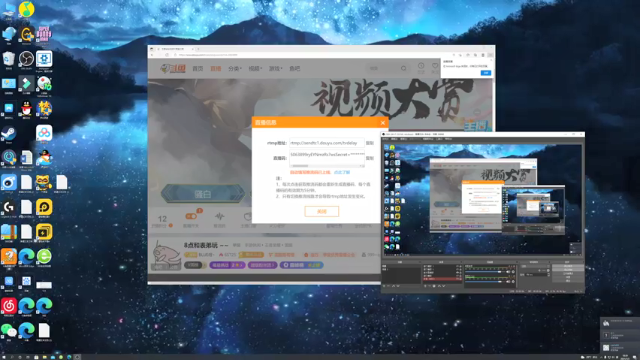Copy the stream code with 复制
Image resolution: width=640 pixels, height=360 pixels.
coord(370,158)
